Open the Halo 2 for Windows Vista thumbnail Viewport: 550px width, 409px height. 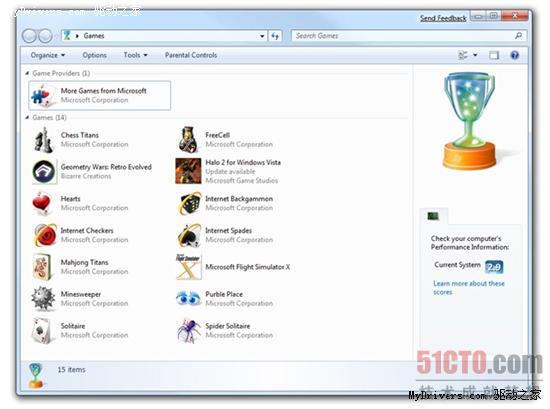188,171
